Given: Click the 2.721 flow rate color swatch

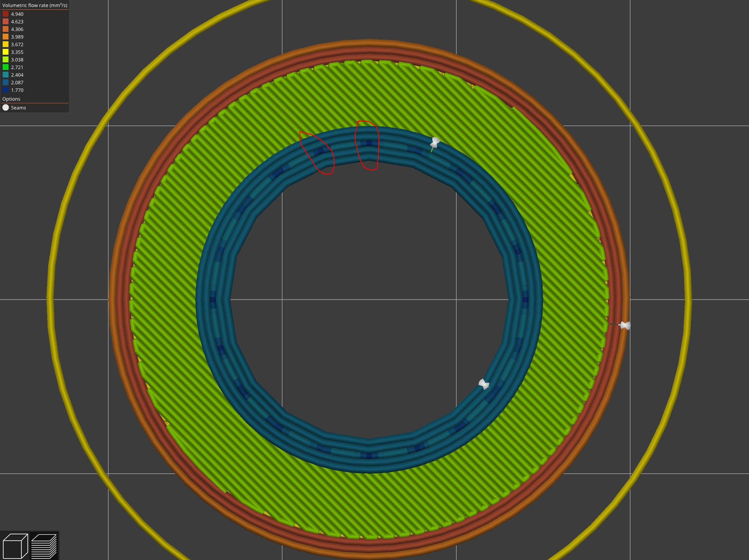Looking at the screenshot, I should (6, 67).
